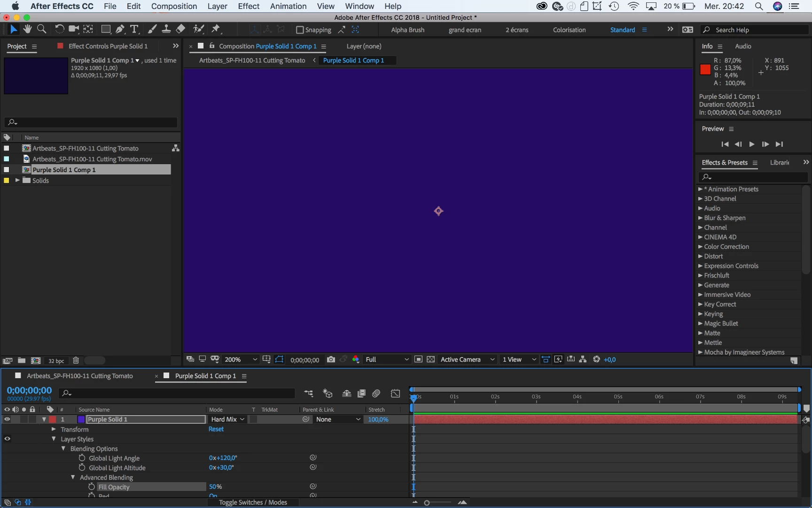Select the Hand tool
812x508 pixels.
[x=27, y=29]
